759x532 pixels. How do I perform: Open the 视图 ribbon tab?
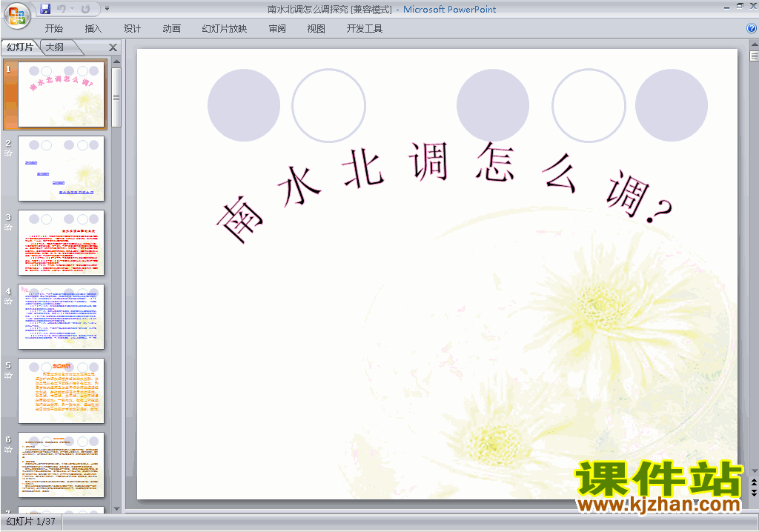pyautogui.click(x=316, y=29)
